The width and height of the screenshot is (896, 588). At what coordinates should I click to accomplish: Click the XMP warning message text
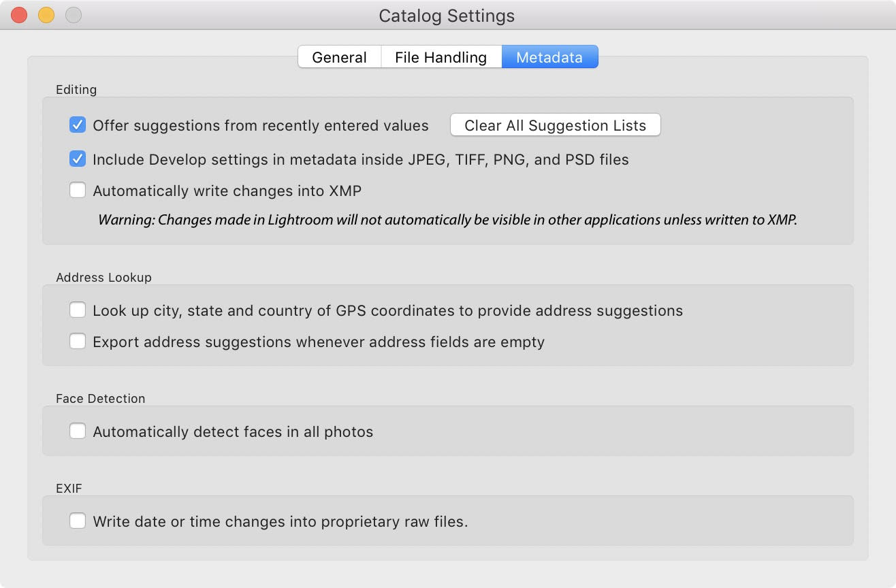(x=447, y=220)
